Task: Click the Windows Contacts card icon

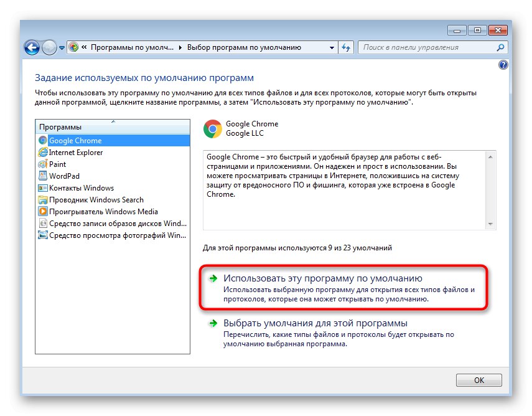Action: point(43,188)
